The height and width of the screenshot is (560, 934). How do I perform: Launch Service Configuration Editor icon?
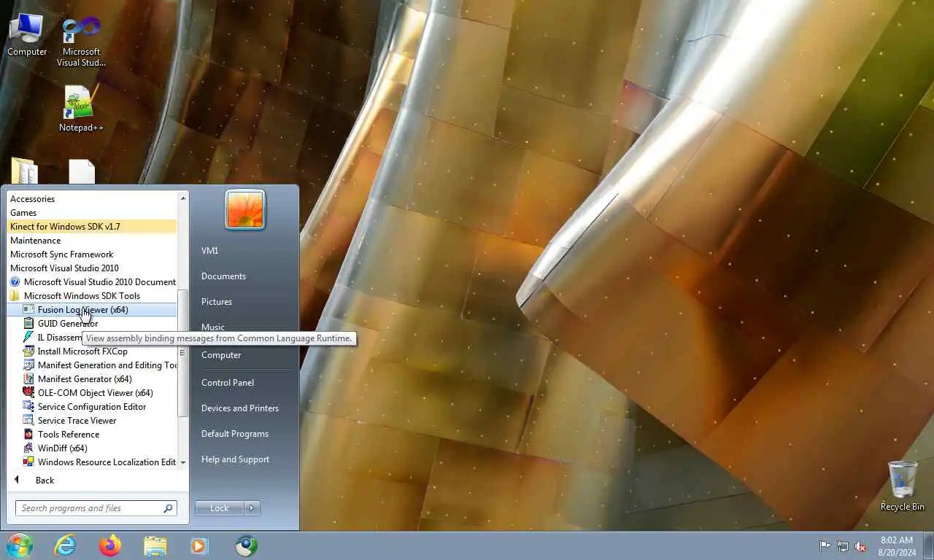(x=28, y=407)
